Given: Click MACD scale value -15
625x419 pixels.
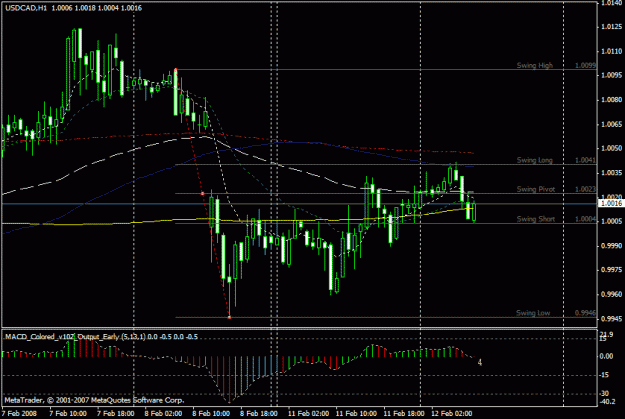Looking at the screenshot, I should pos(604,375).
